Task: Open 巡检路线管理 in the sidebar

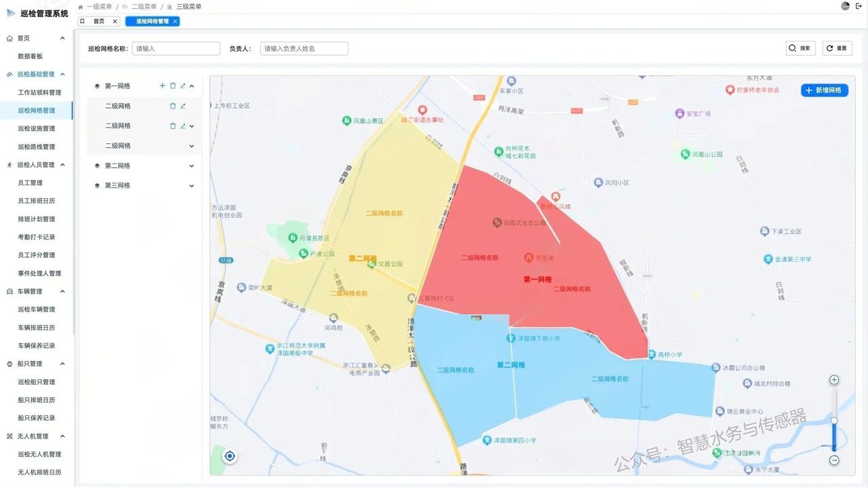Action: pyautogui.click(x=37, y=147)
